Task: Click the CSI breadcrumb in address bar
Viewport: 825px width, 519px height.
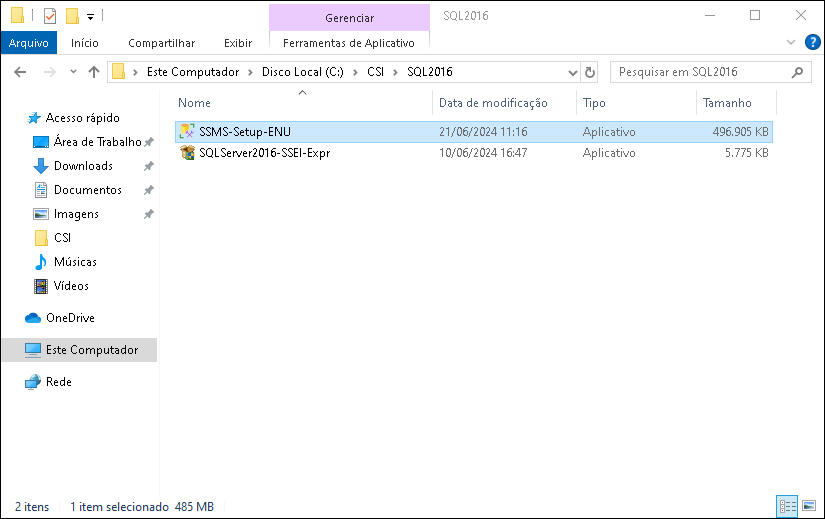Action: coord(375,72)
